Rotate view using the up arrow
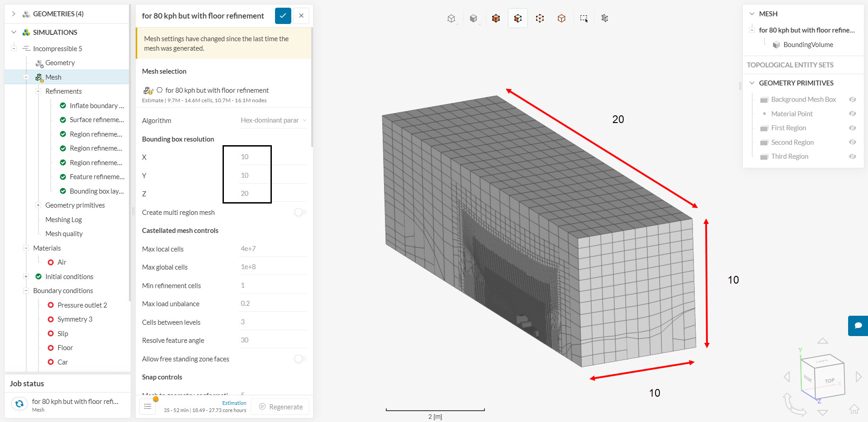Image resolution: width=868 pixels, height=422 pixels. tap(823, 341)
